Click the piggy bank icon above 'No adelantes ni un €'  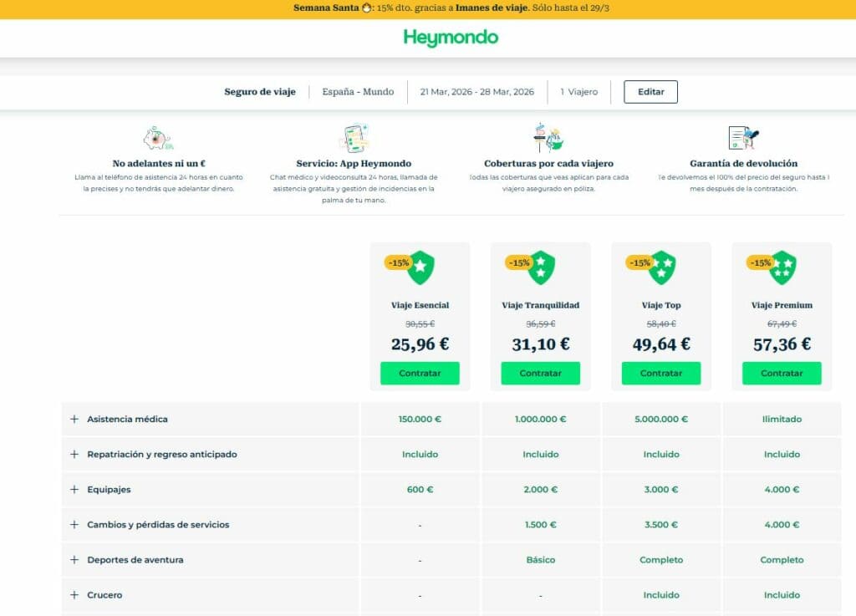[x=159, y=138]
